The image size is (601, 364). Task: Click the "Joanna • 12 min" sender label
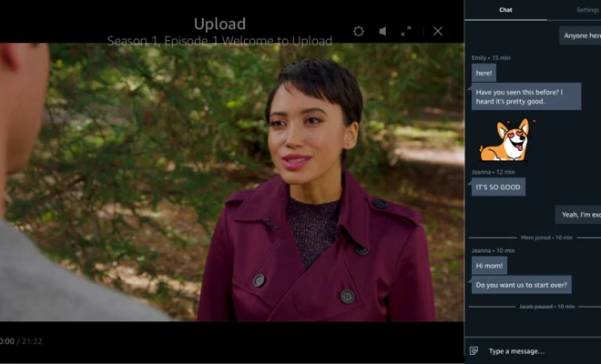(x=493, y=172)
